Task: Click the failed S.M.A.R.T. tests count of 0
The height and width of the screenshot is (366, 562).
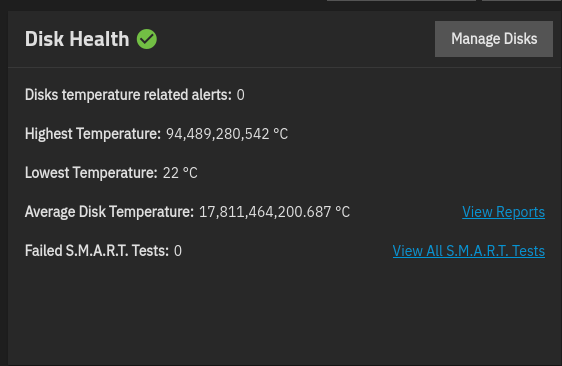Action: [x=178, y=251]
